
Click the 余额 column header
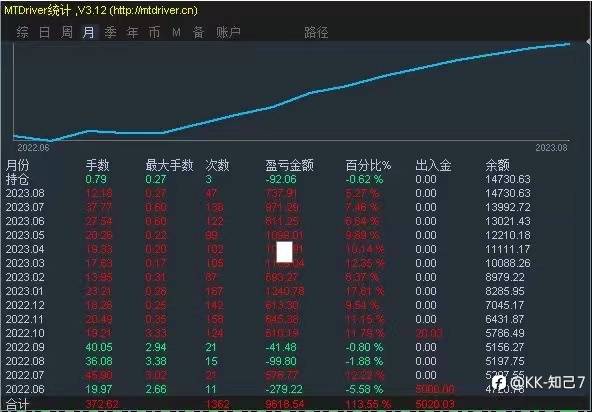(498, 165)
